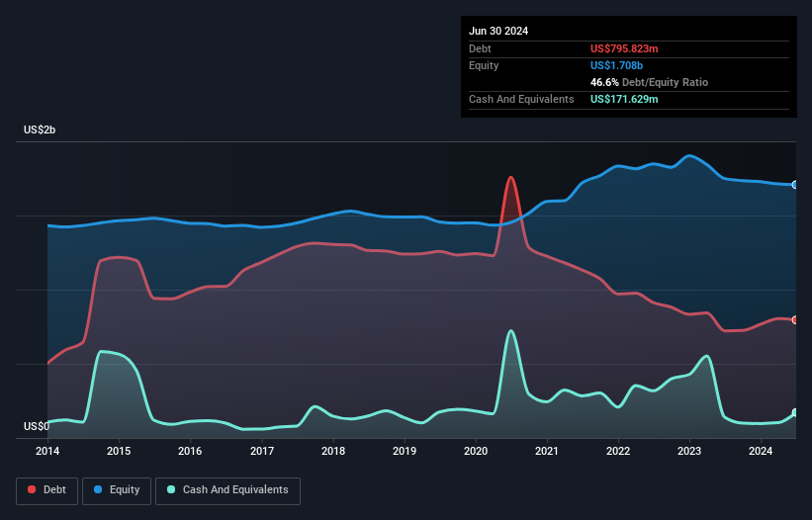
Task: Click the 2014 x-axis label
Action: tap(47, 451)
